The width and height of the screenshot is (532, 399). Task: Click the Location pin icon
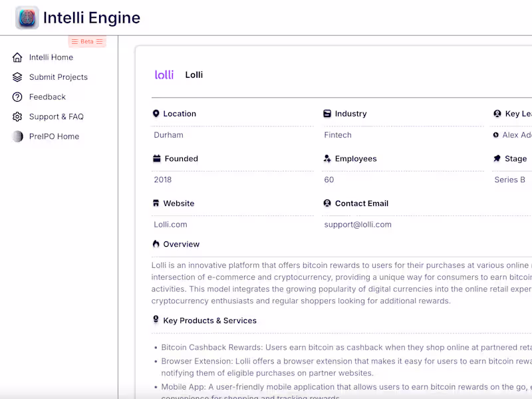[x=156, y=114]
